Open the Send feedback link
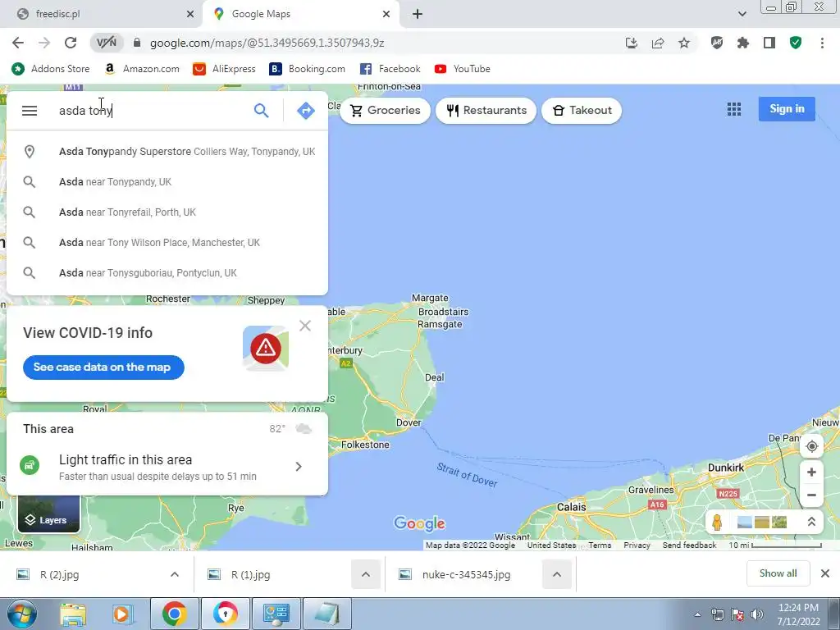This screenshot has height=630, width=840. pos(689,545)
